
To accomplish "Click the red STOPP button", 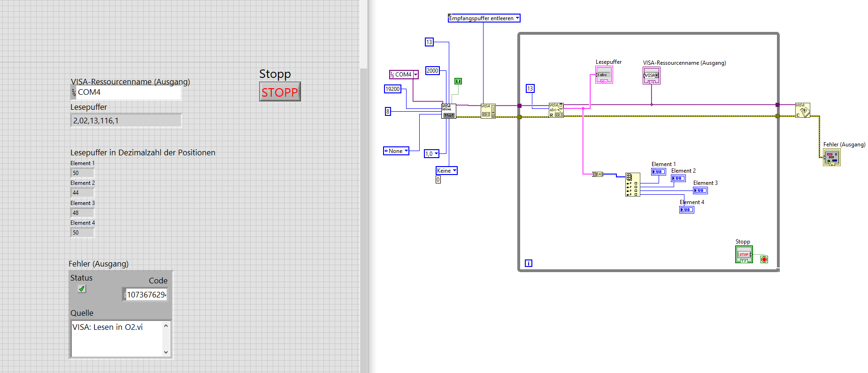I will 280,92.
